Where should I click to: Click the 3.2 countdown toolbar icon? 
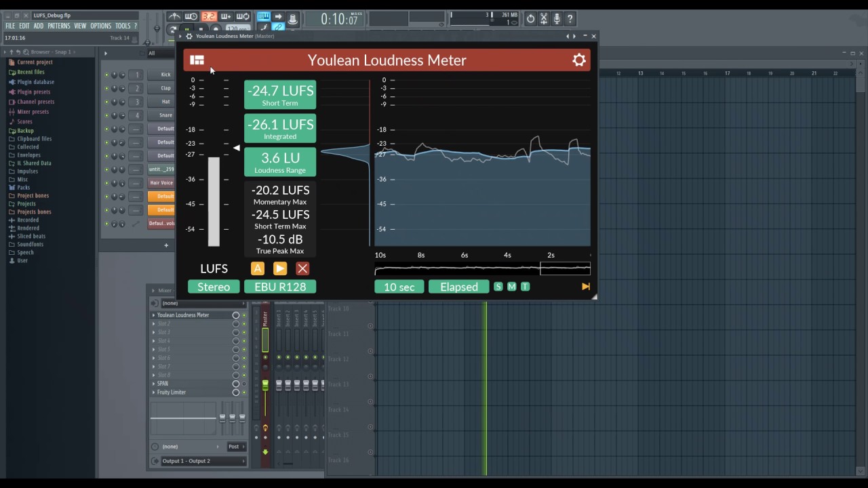point(209,17)
